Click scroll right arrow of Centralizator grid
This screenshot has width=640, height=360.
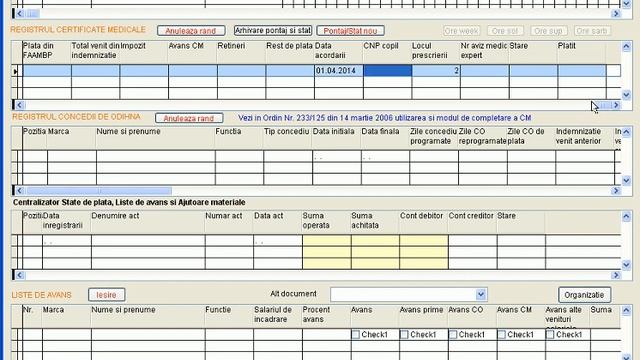(x=616, y=275)
